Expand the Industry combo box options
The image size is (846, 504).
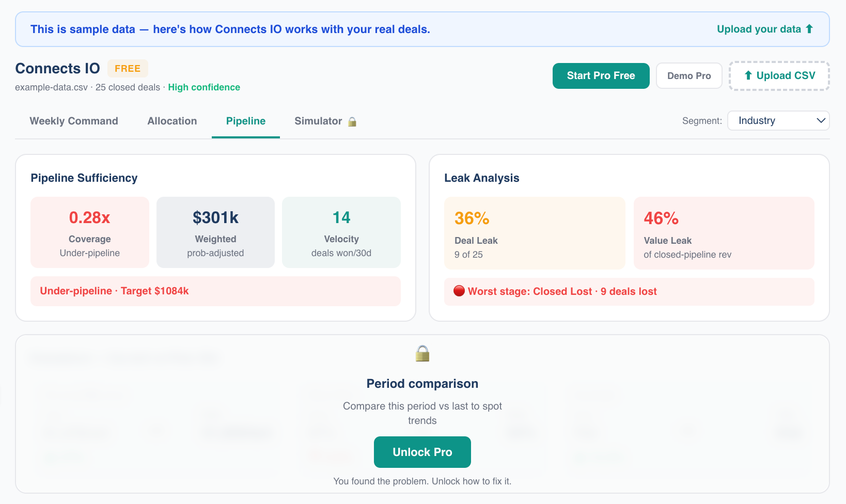coord(778,120)
